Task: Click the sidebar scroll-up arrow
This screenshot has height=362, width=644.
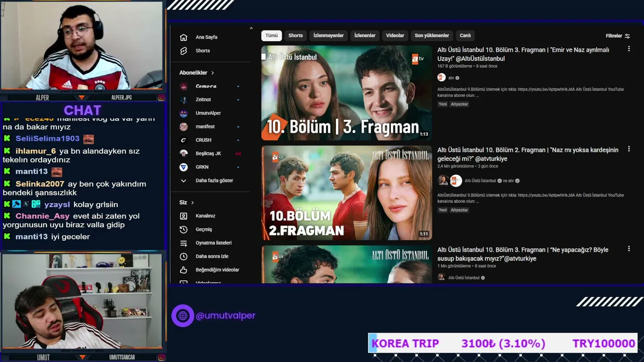Action: (251, 28)
